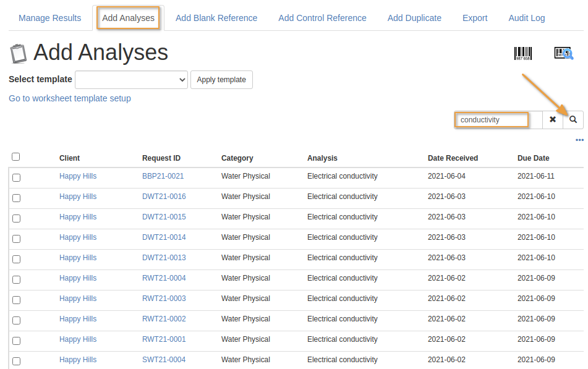Open the Audit Log tab
The height and width of the screenshot is (369, 588).
(x=526, y=18)
